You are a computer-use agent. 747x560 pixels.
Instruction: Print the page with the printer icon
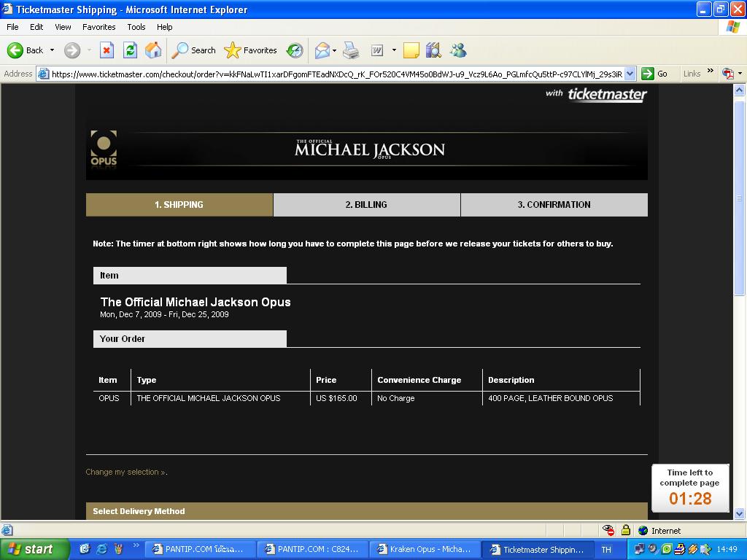coord(351,50)
